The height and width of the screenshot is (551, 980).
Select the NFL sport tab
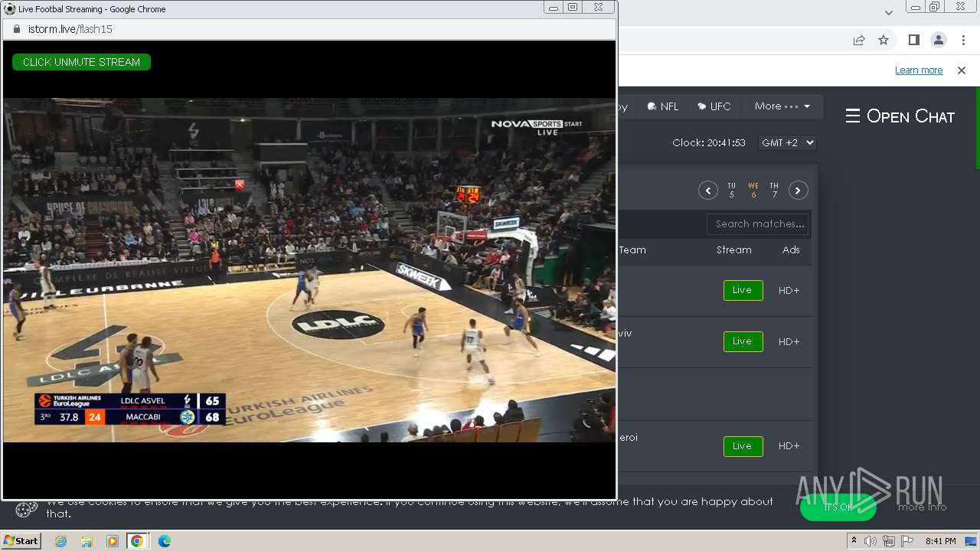click(x=663, y=106)
